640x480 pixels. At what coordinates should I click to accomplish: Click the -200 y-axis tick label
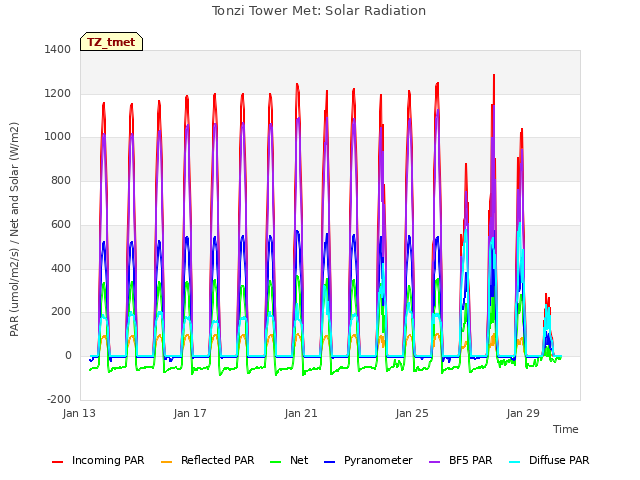(59, 399)
